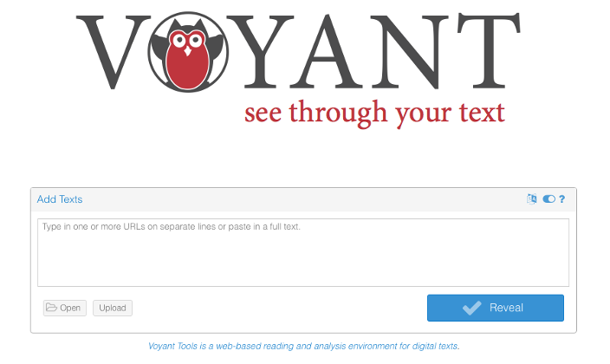Click the 'see through your text' tagline
The width and height of the screenshot is (610, 364).
tap(374, 113)
